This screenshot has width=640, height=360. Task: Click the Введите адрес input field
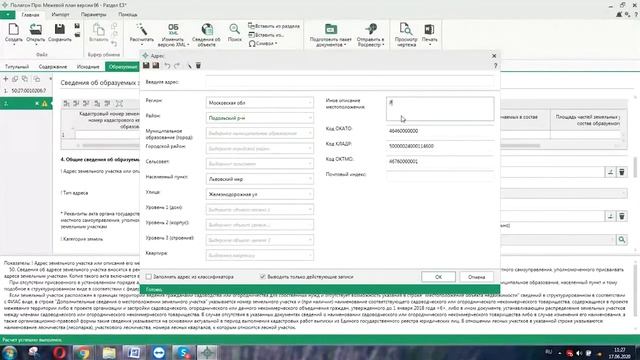[x=351, y=82]
